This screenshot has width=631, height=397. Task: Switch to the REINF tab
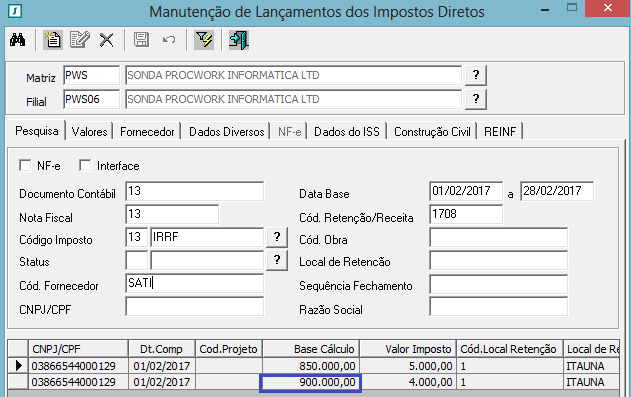500,132
